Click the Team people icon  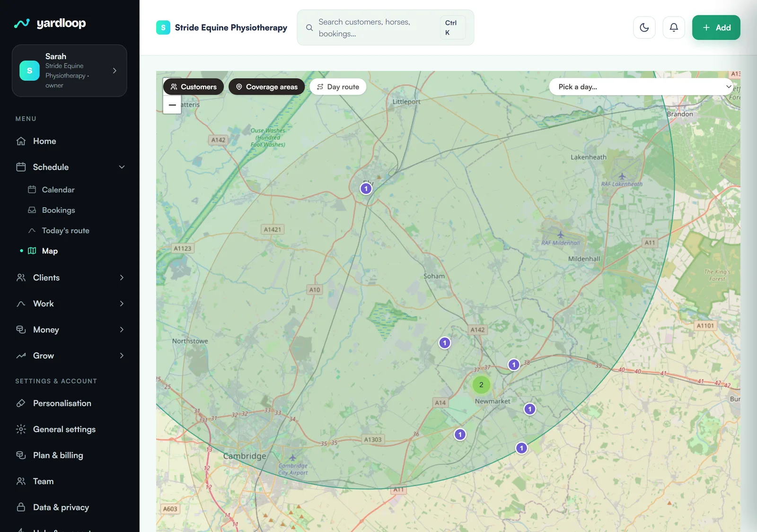point(21,481)
